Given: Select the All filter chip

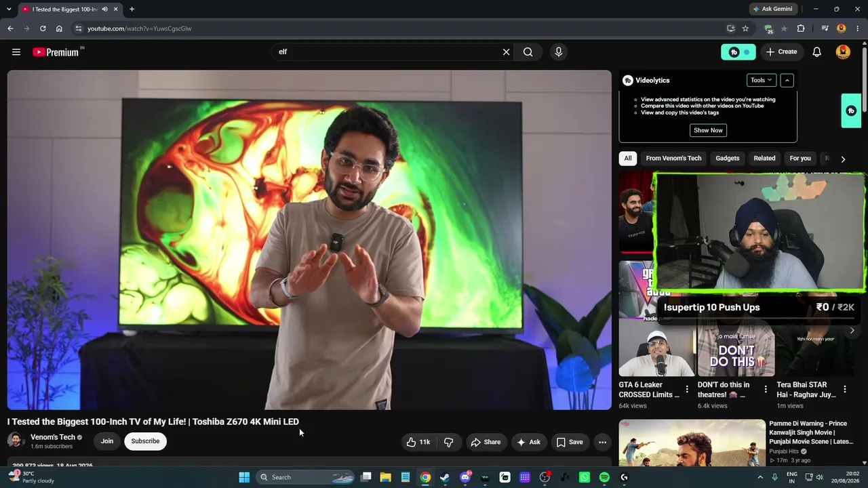Looking at the screenshot, I should coord(628,159).
